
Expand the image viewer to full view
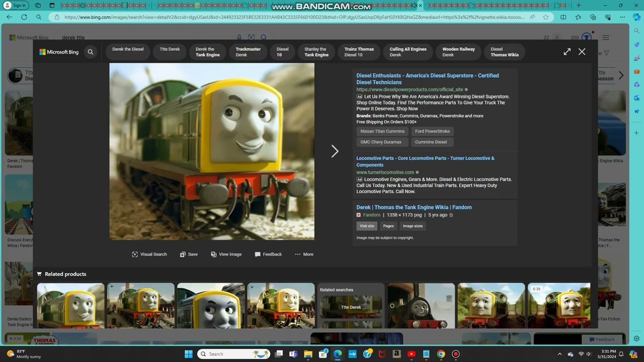[x=567, y=51]
